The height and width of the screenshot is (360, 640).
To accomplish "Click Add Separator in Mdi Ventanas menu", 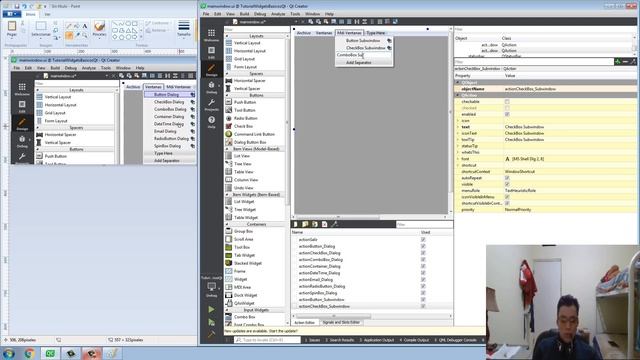I will [358, 63].
